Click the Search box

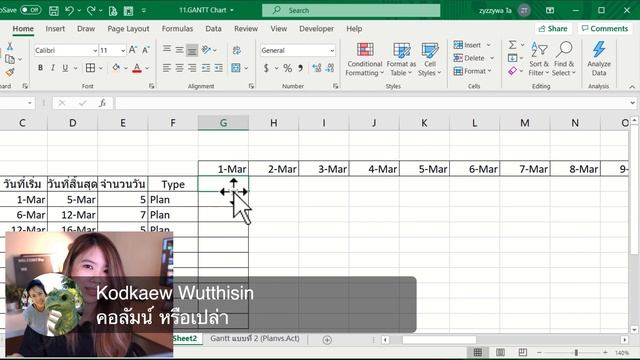point(351,10)
